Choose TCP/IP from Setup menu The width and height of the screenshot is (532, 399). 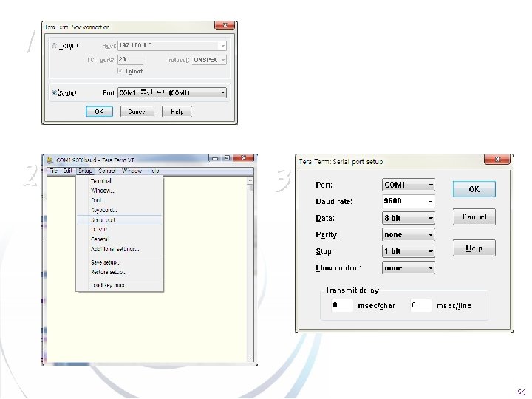(x=120, y=230)
